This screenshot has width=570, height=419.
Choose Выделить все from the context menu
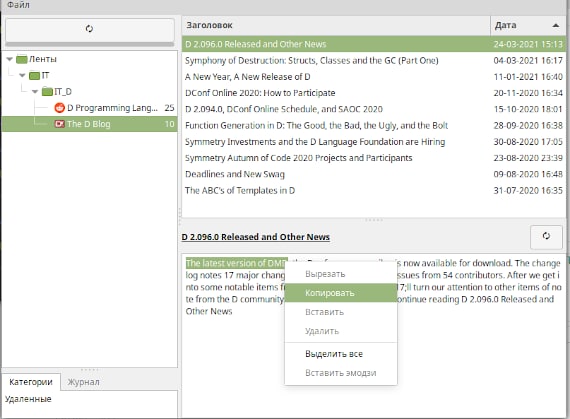click(x=341, y=354)
